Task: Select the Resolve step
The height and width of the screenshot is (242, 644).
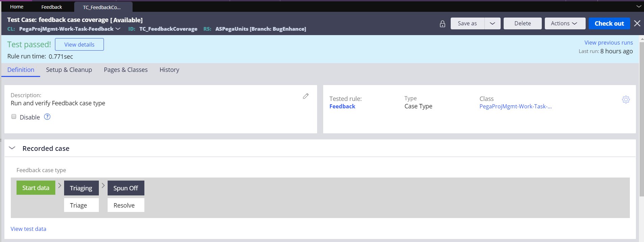Action: click(126, 205)
